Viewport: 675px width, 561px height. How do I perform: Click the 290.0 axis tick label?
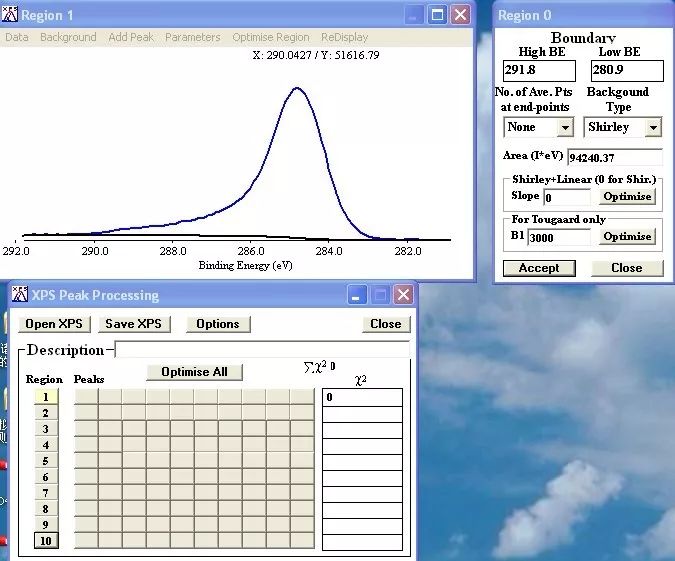(x=95, y=251)
